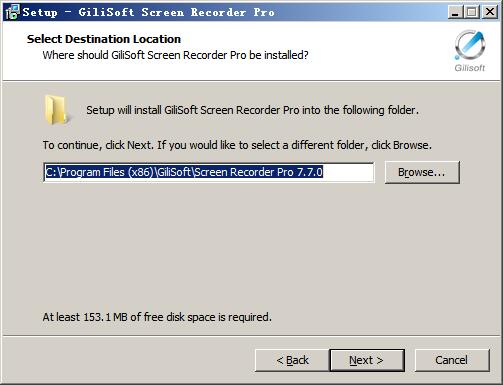Click the yellow folder icon
The image size is (503, 385).
click(57, 110)
